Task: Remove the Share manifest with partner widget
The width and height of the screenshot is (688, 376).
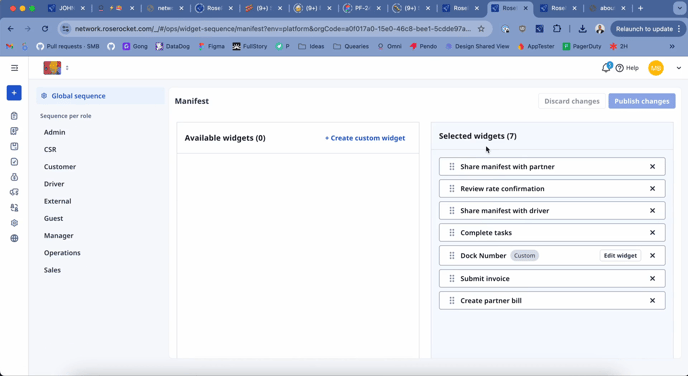Action: pyautogui.click(x=652, y=167)
